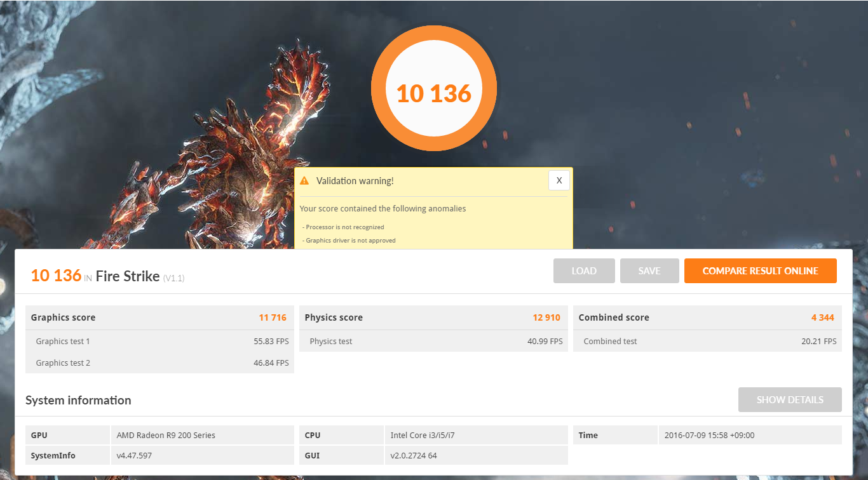Click the SAVE button

click(649, 270)
